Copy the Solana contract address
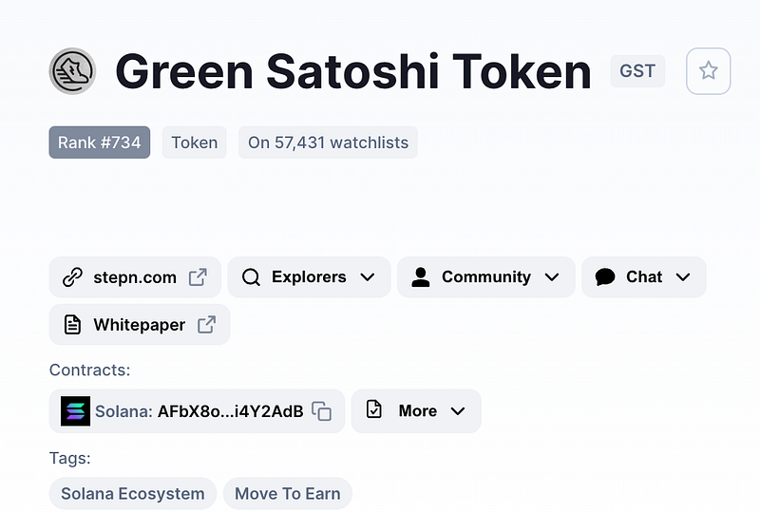The height and width of the screenshot is (532, 760). click(x=323, y=411)
